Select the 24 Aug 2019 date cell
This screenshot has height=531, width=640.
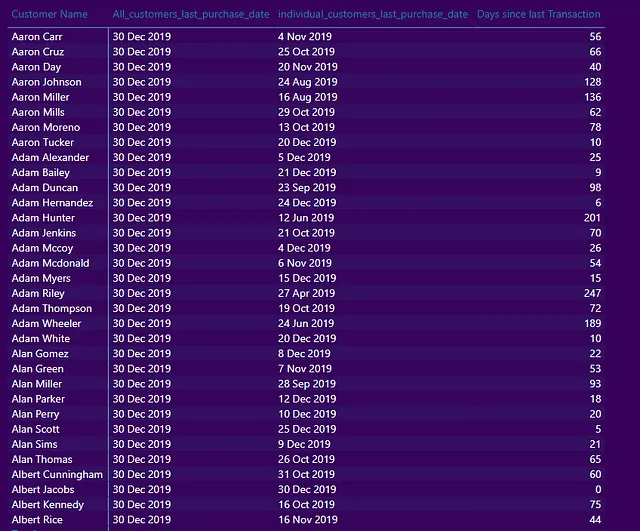click(308, 82)
